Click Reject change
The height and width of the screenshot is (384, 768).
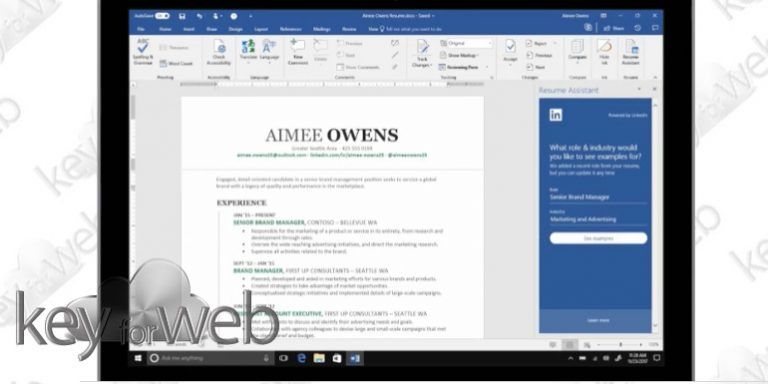click(536, 44)
